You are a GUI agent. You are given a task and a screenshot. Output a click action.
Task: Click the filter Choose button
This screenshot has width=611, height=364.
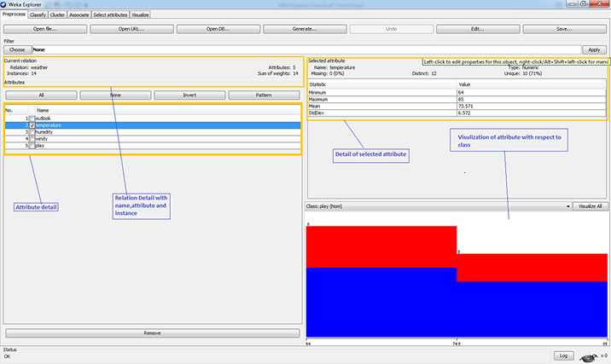click(x=17, y=49)
